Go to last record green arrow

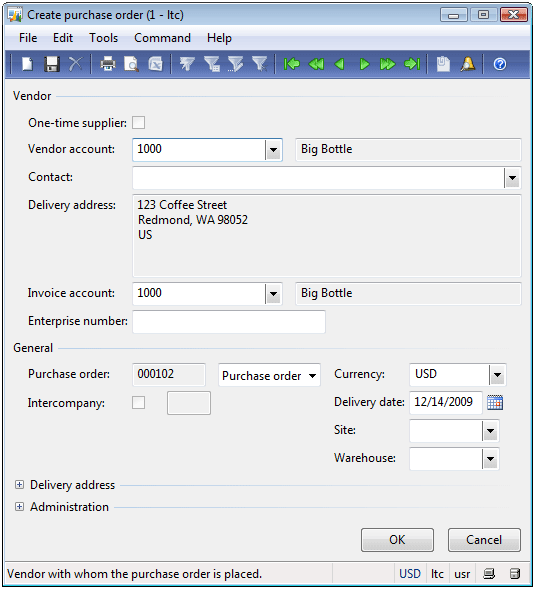pos(412,64)
